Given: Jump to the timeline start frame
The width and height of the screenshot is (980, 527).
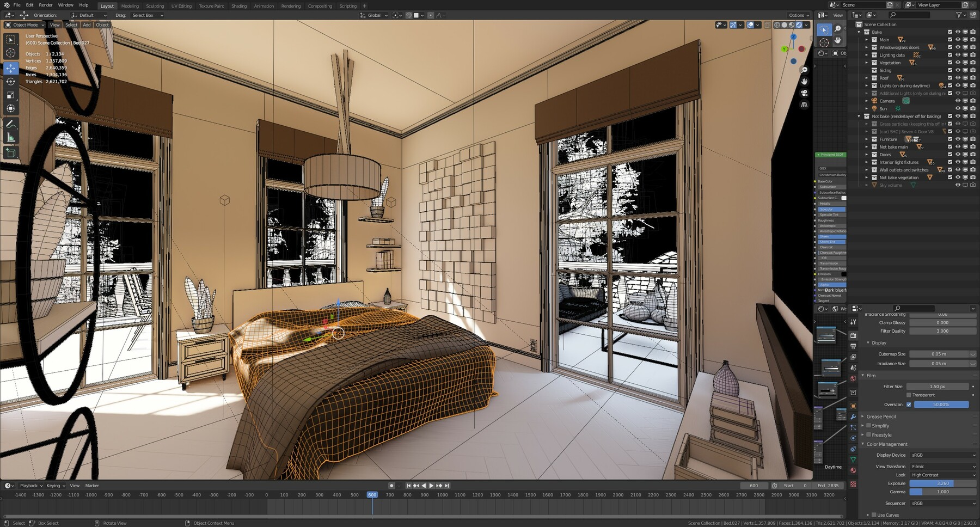Looking at the screenshot, I should [408, 486].
